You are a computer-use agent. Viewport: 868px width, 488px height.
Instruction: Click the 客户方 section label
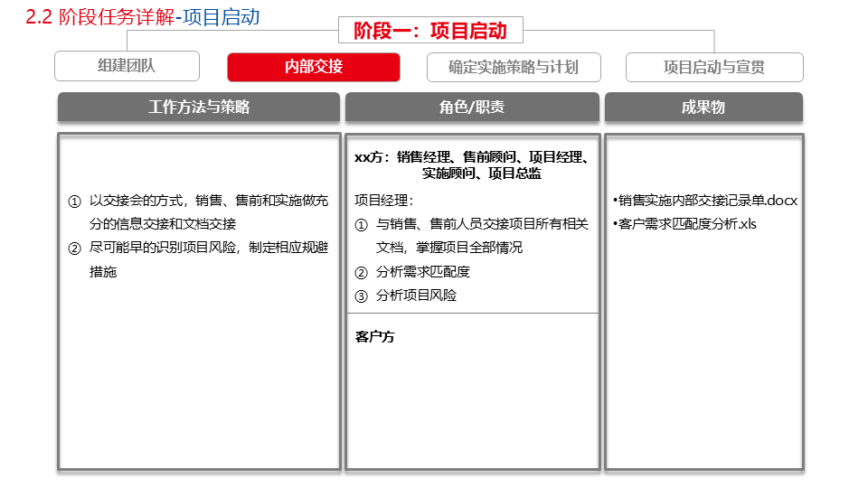coord(374,336)
